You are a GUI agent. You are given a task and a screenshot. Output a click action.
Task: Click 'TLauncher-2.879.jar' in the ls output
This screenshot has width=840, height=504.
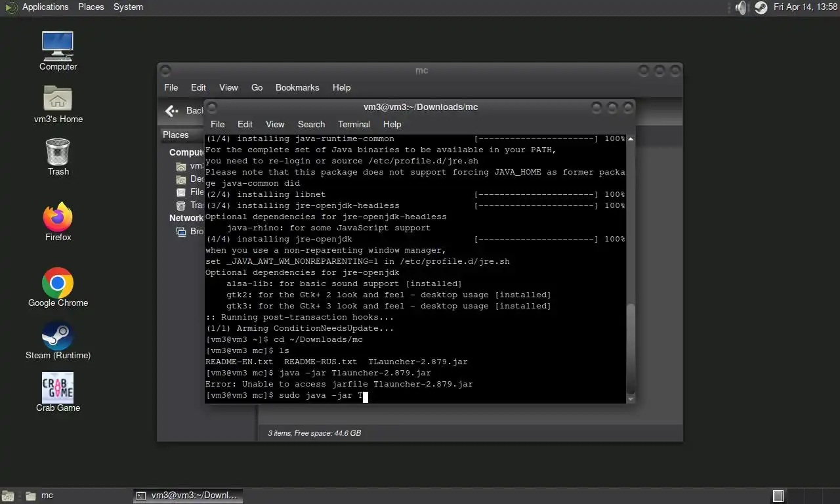[x=418, y=362]
